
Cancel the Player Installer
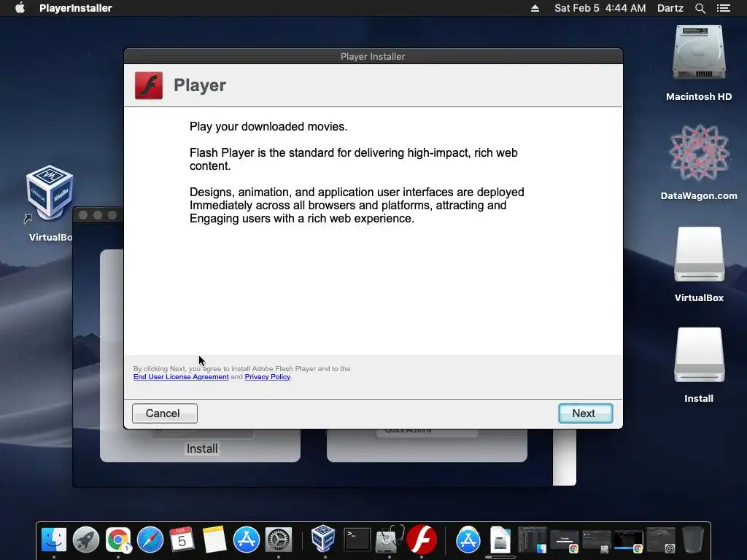click(165, 413)
